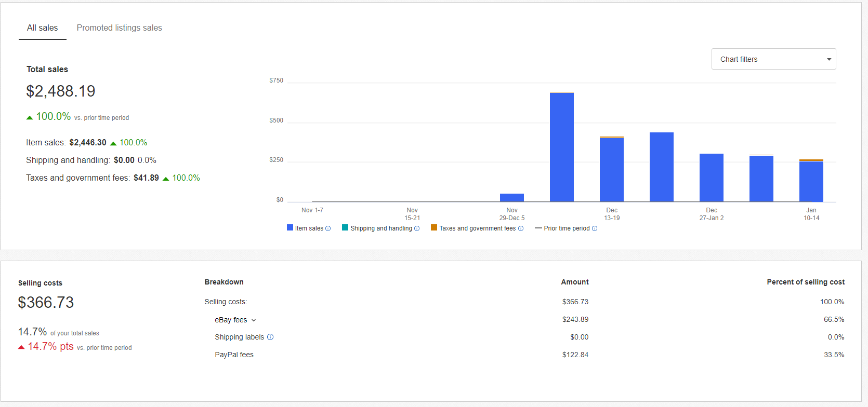The image size is (868, 407).
Task: Click info icon next to Item sales legend
Action: (x=328, y=228)
